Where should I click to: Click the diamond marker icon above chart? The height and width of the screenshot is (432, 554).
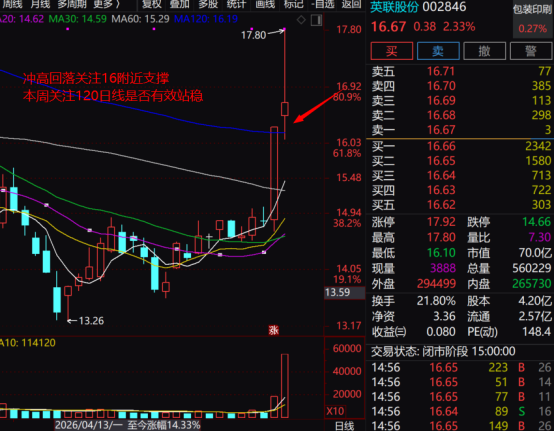301,20
